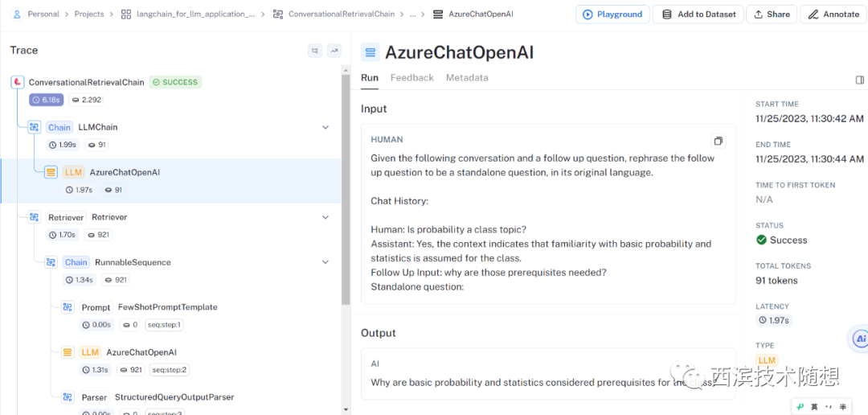Collapse the LLMChain chevron
Image resolution: width=868 pixels, height=415 pixels.
point(325,127)
